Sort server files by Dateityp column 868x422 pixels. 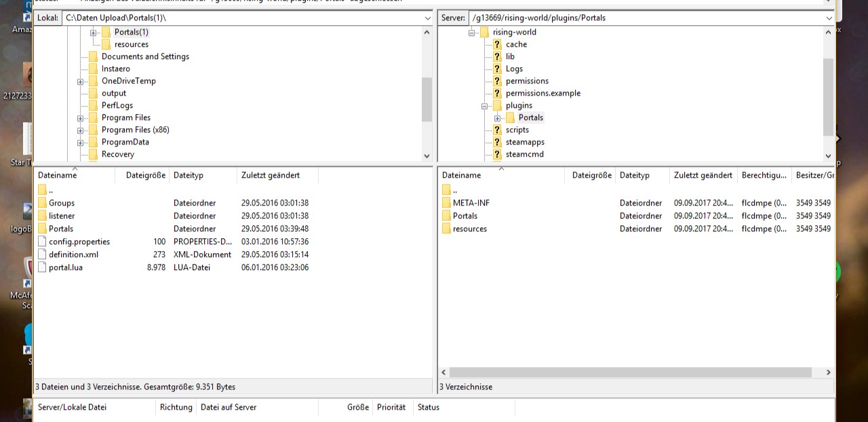click(x=634, y=175)
